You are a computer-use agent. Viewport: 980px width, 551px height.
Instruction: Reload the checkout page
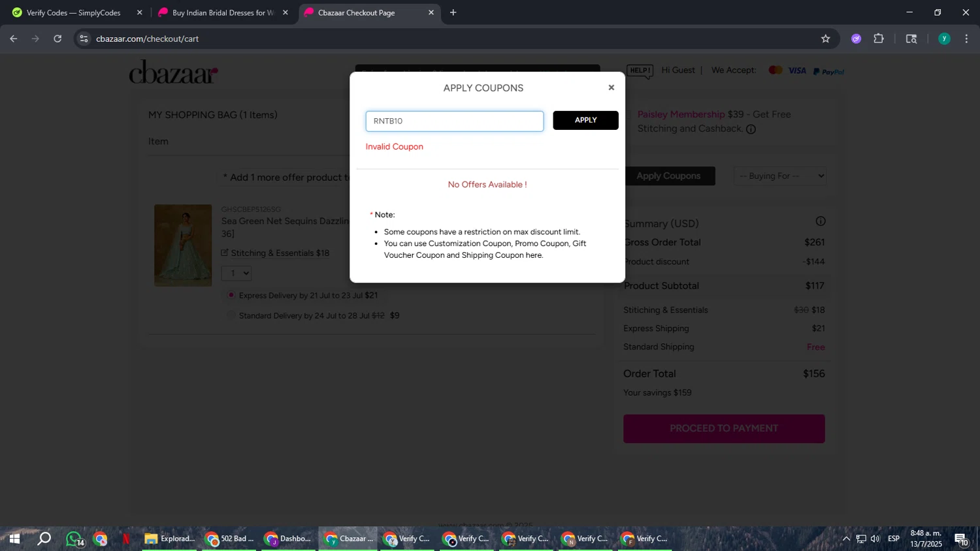[x=57, y=39]
